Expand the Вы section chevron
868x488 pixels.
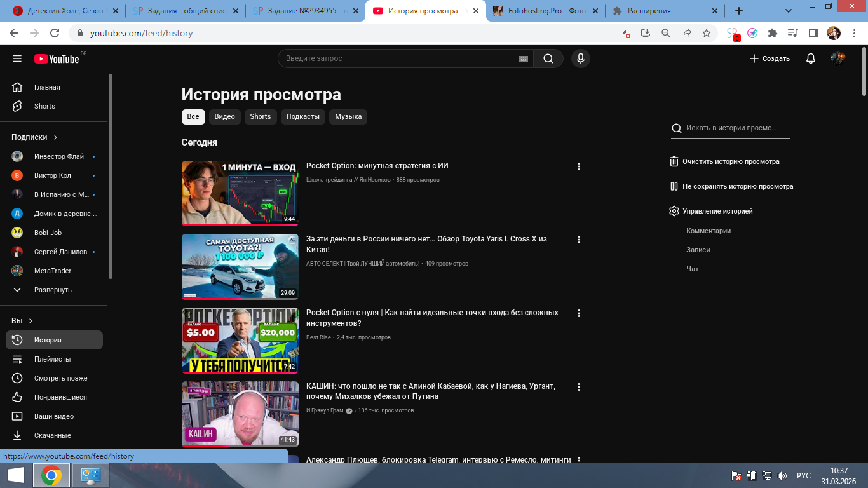coord(31,321)
